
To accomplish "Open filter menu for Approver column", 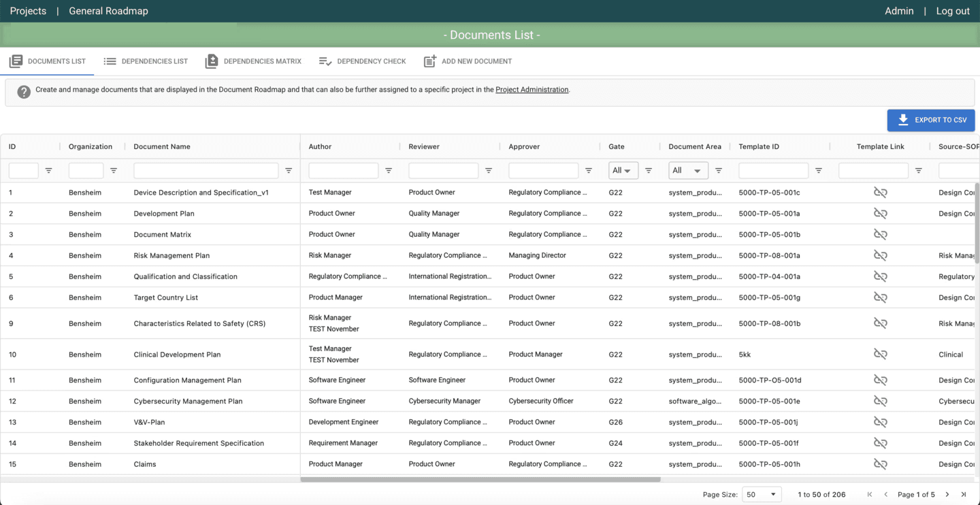I will [x=589, y=170].
